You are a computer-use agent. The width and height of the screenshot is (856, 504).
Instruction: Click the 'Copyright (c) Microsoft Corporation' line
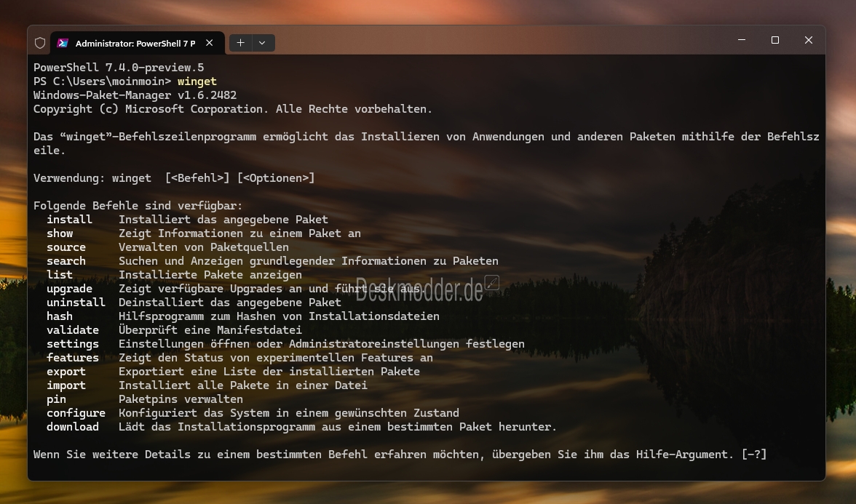tap(233, 109)
